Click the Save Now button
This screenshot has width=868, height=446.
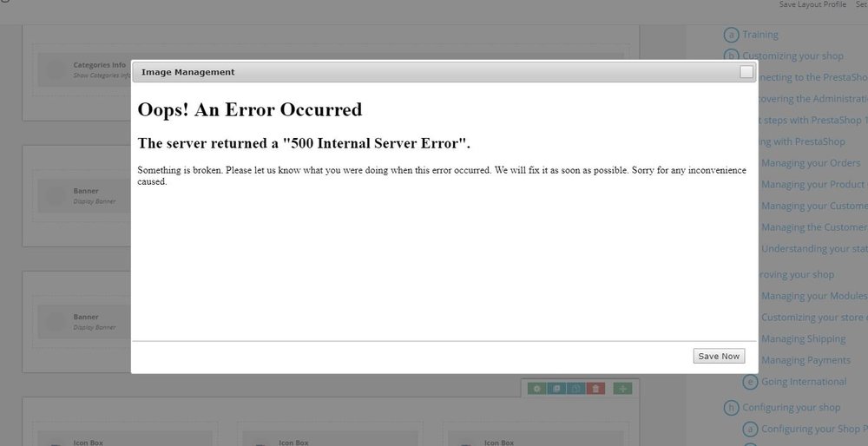tap(719, 356)
